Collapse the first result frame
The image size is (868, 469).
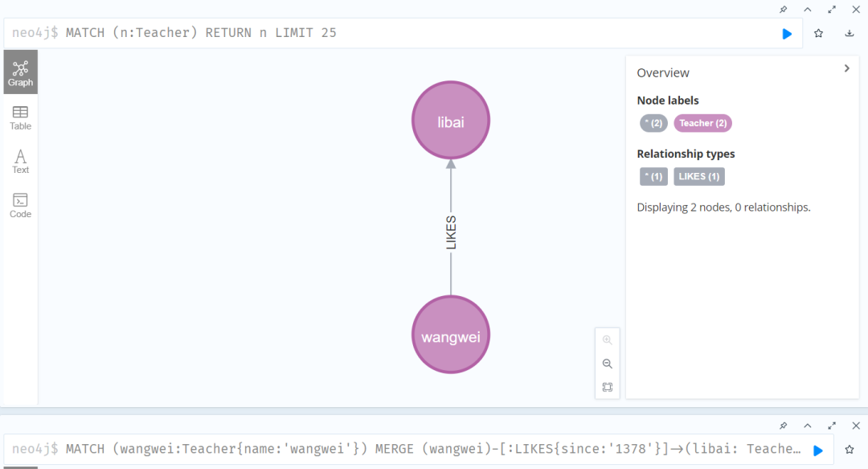point(808,9)
